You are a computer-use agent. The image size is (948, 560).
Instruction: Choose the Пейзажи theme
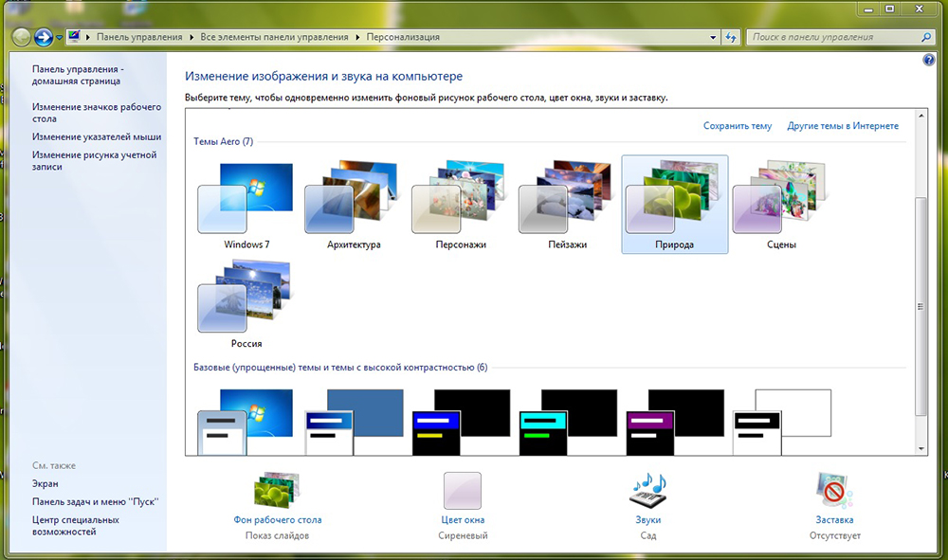567,204
